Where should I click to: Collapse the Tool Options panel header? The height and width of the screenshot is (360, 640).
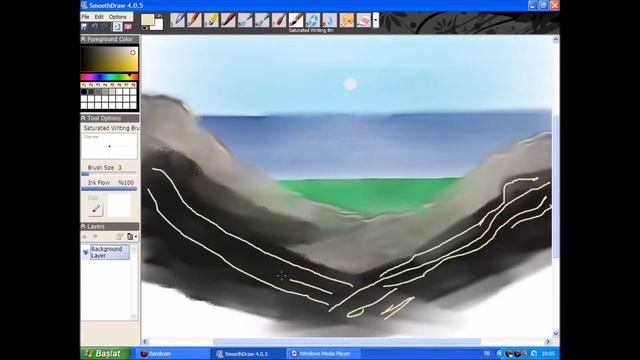109,118
